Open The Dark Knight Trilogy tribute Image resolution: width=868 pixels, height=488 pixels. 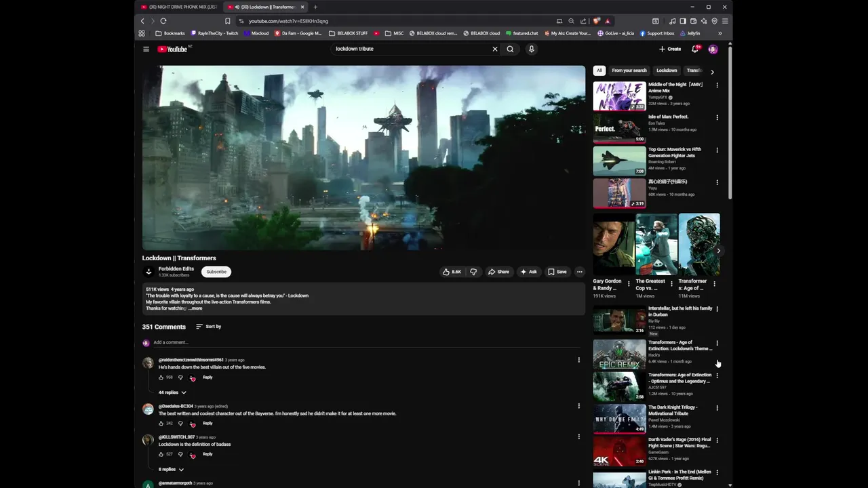tap(620, 419)
